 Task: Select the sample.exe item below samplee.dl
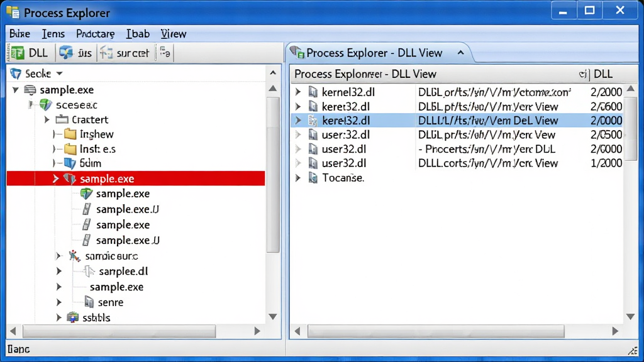point(116,287)
